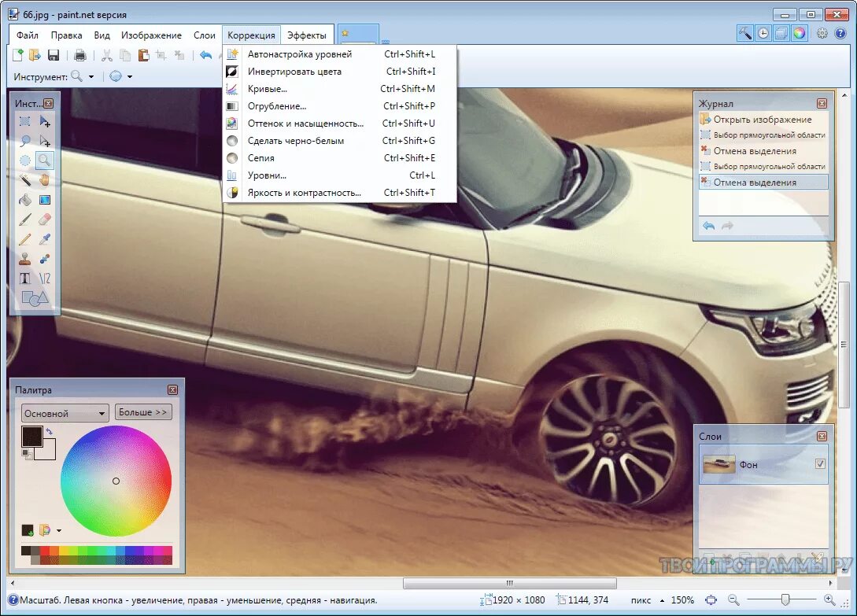Image resolution: width=857 pixels, height=616 pixels.
Task: Choose Автонастройка уровней from Коррекция menu
Action: pyautogui.click(x=339, y=54)
